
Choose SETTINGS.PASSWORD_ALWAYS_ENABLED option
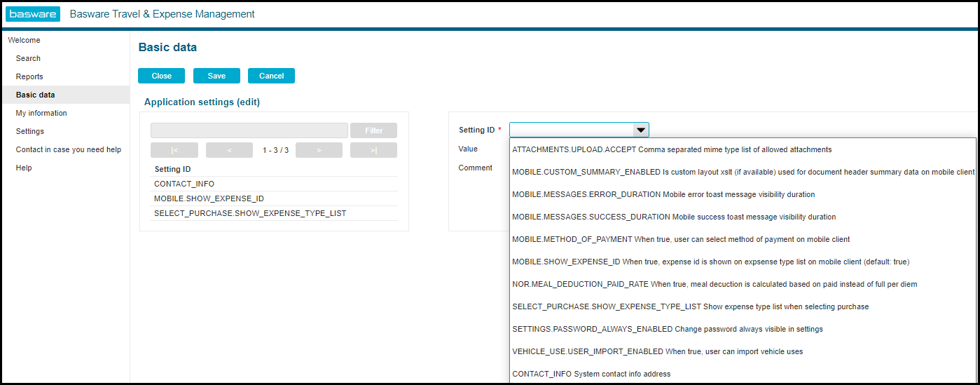click(667, 329)
